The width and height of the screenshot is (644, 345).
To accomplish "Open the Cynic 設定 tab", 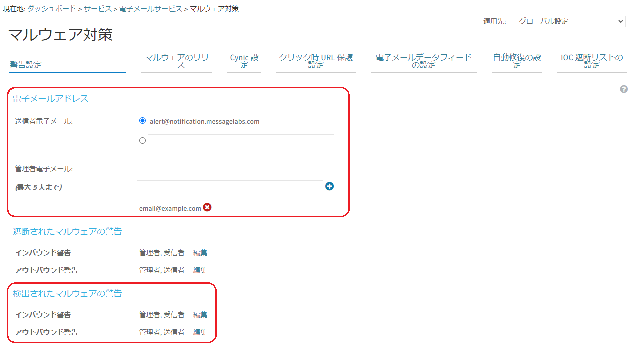I will click(x=244, y=61).
